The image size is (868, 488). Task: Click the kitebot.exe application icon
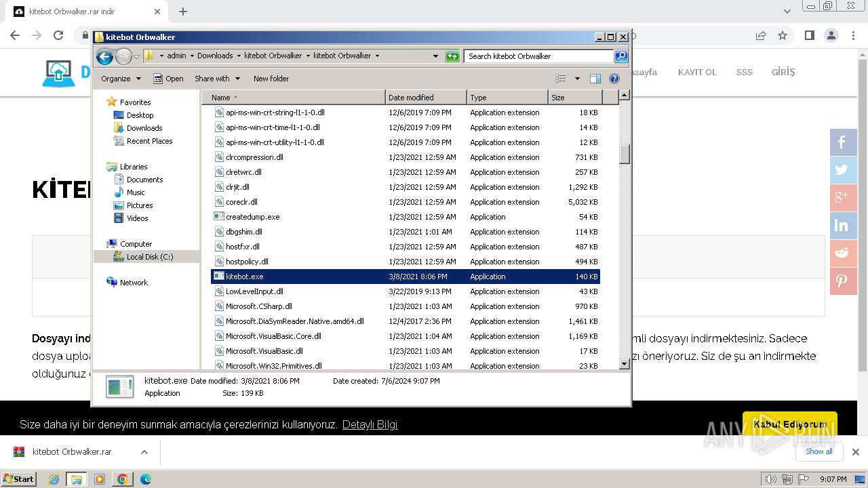pyautogui.click(x=218, y=277)
